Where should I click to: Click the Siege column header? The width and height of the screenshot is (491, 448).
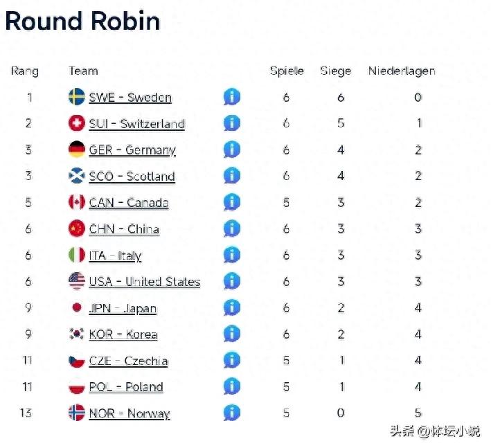[336, 71]
